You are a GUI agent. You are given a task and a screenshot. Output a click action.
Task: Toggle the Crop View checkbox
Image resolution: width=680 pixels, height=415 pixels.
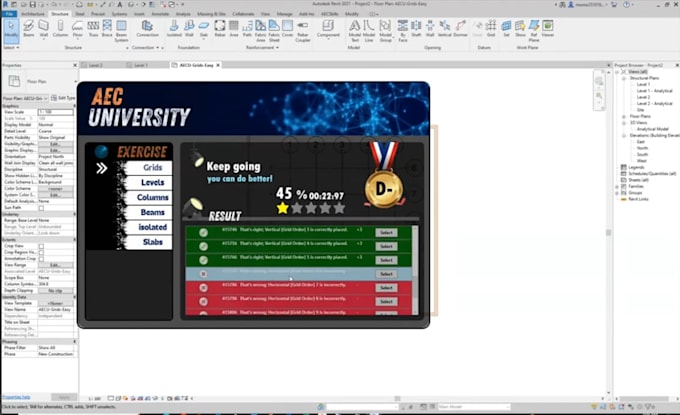pos(41,246)
